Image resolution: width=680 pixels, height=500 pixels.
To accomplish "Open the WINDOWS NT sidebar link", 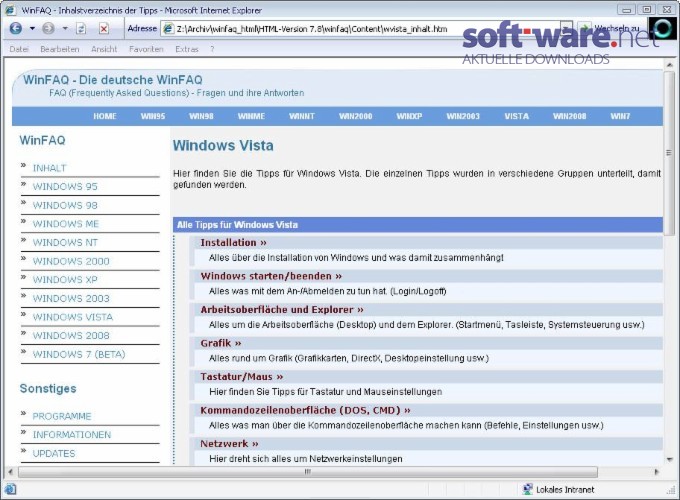I will (65, 242).
